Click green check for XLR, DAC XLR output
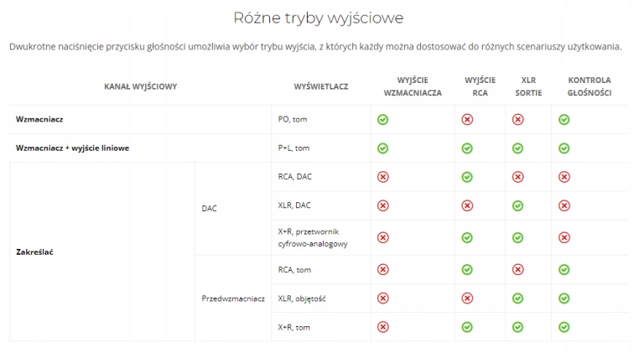 [x=517, y=205]
